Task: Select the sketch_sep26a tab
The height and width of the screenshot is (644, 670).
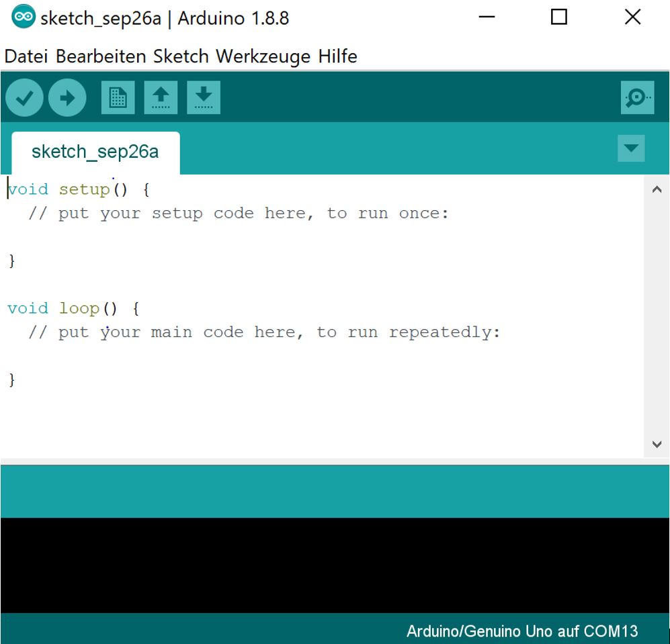Action: [95, 152]
